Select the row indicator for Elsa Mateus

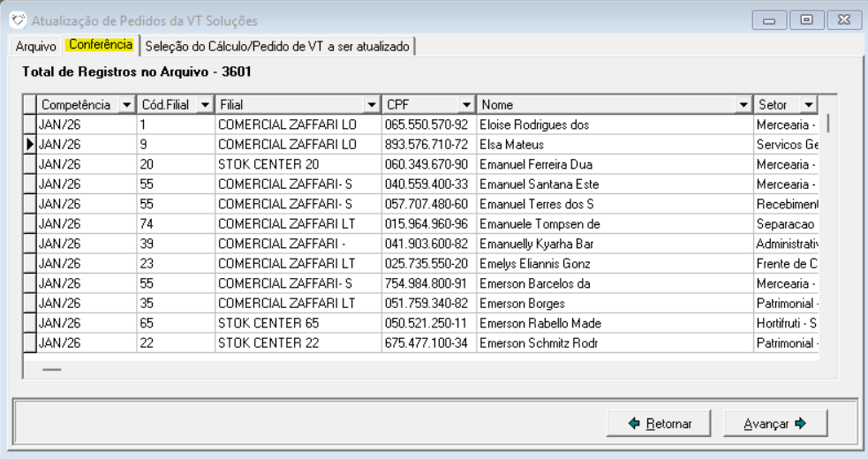pos(29,144)
